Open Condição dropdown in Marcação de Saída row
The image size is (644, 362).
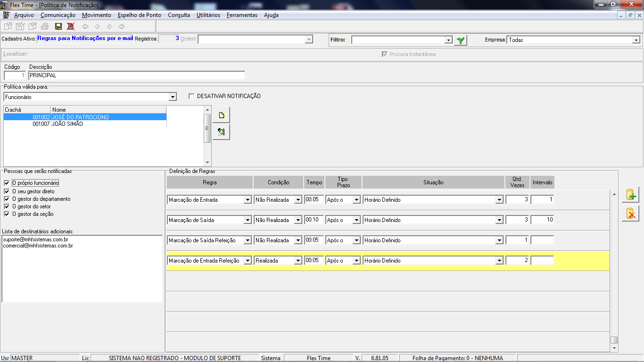tap(298, 220)
